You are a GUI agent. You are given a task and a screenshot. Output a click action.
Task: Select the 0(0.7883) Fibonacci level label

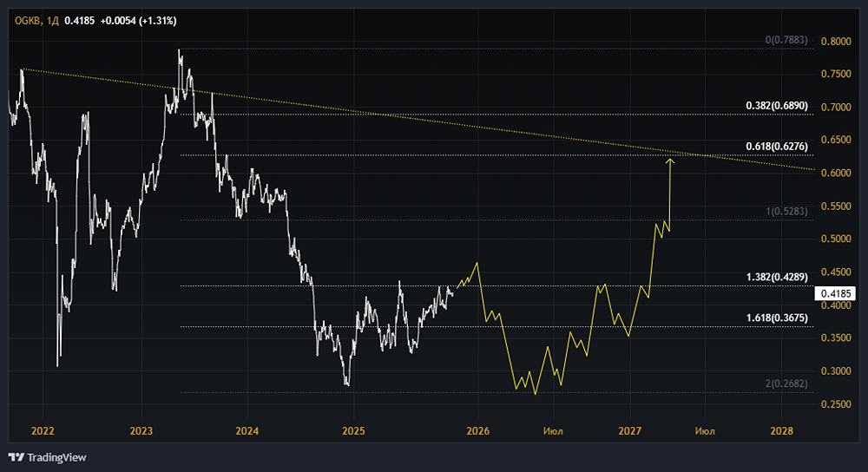coord(786,40)
